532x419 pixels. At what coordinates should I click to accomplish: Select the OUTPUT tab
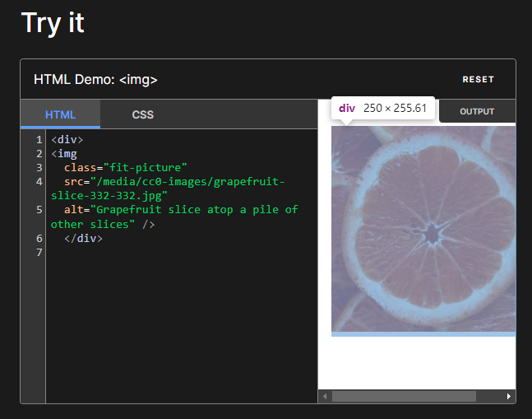click(x=477, y=111)
